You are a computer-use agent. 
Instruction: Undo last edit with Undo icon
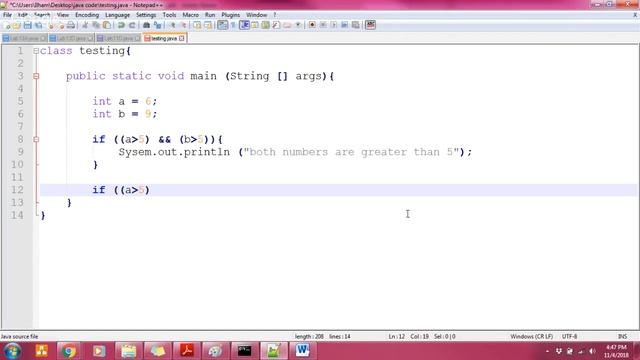tap(121, 25)
